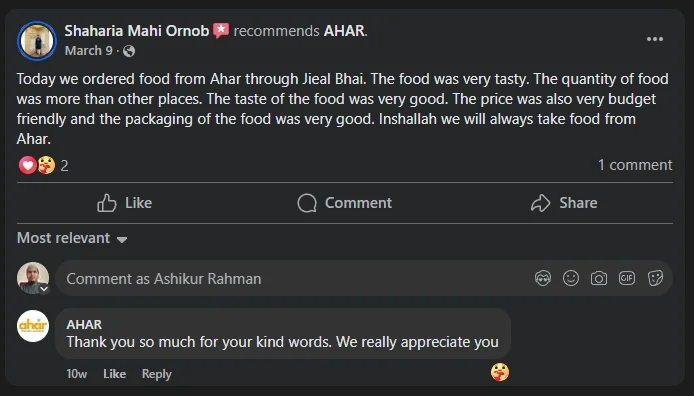This screenshot has height=396, width=694.
Task: Check the public globe privacy icon
Action: (129, 51)
